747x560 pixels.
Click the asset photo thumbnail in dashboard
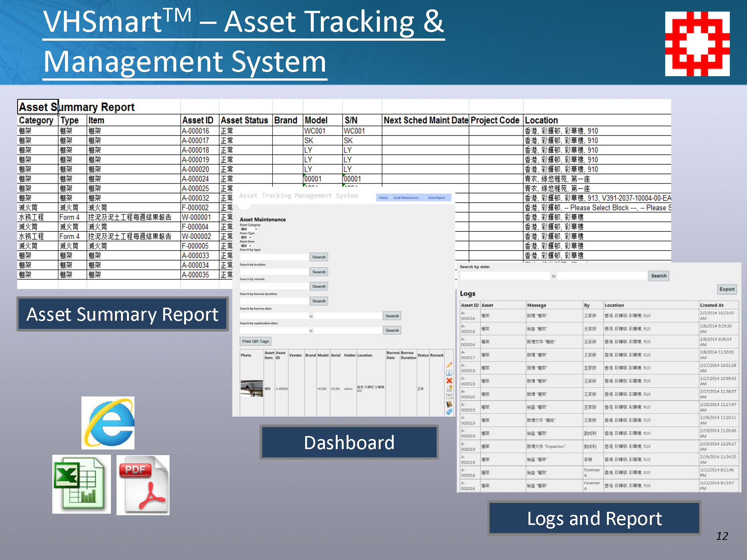pos(252,389)
